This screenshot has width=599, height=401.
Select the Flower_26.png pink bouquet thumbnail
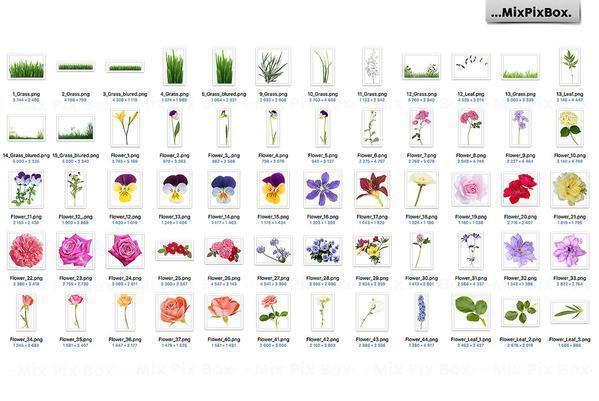pos(224,251)
